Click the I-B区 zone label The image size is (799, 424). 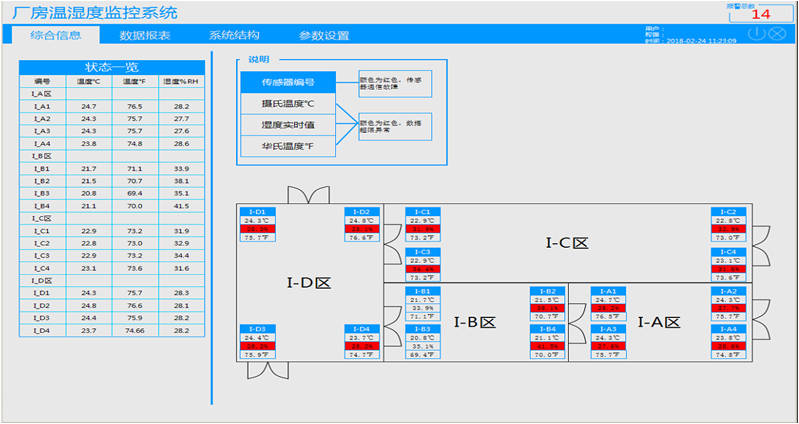pyautogui.click(x=475, y=322)
